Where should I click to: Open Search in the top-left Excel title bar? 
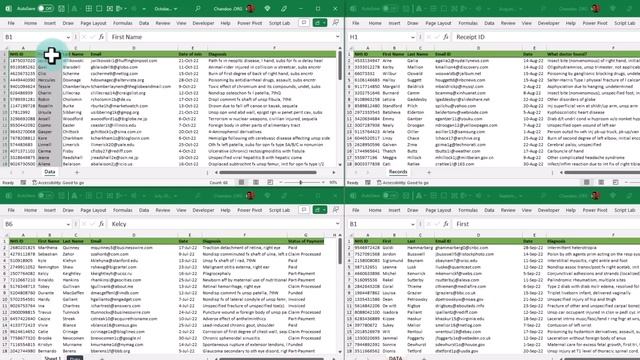198,9
